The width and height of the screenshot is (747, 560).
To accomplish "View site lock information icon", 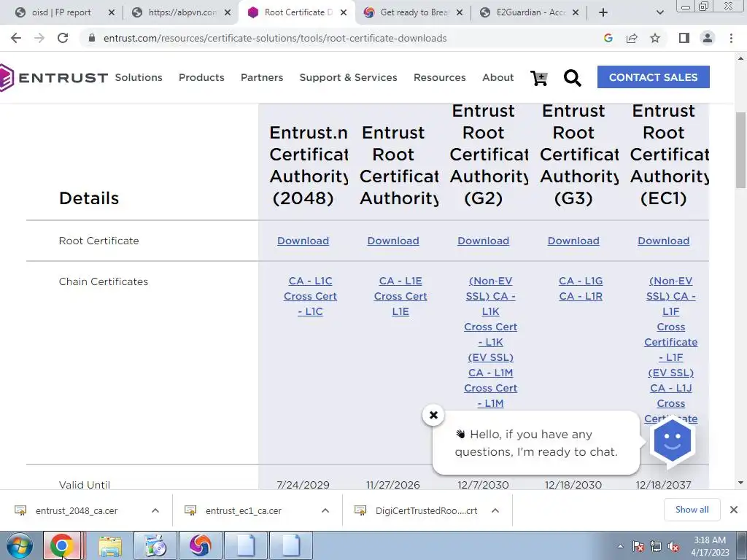I will click(x=92, y=38).
